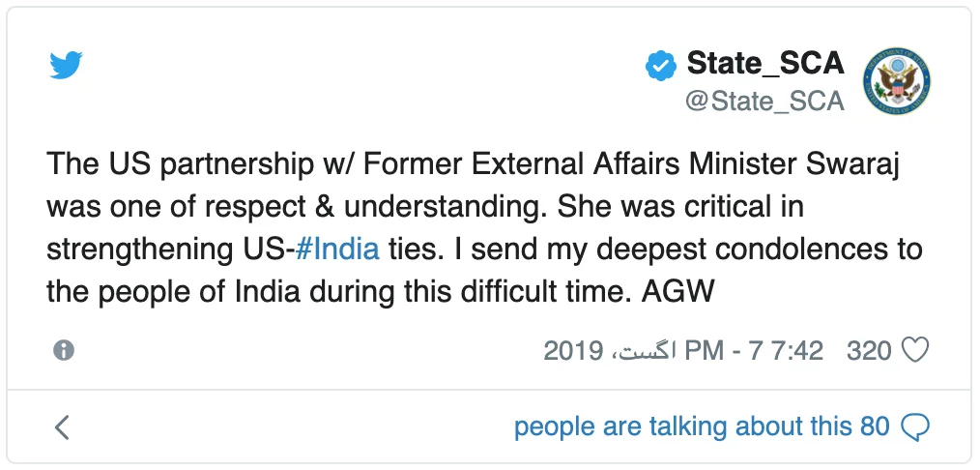
Task: Click the AGW signature in the tweet
Action: pos(677,292)
